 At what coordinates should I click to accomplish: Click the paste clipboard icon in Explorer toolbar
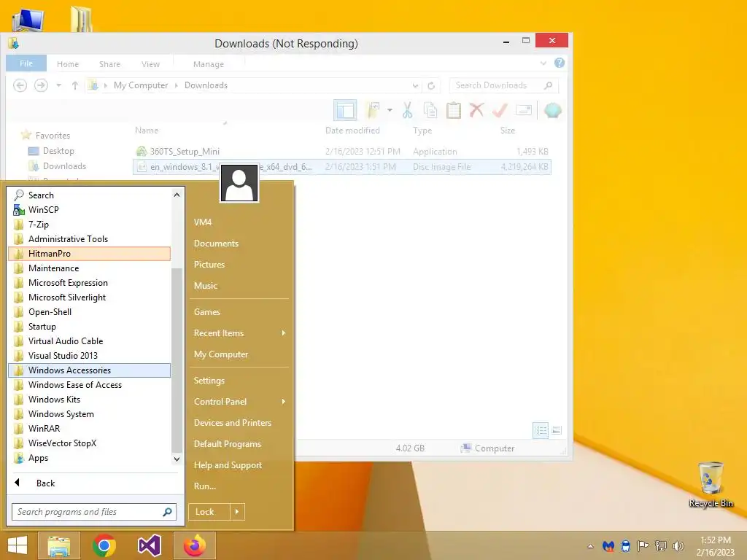(x=454, y=111)
